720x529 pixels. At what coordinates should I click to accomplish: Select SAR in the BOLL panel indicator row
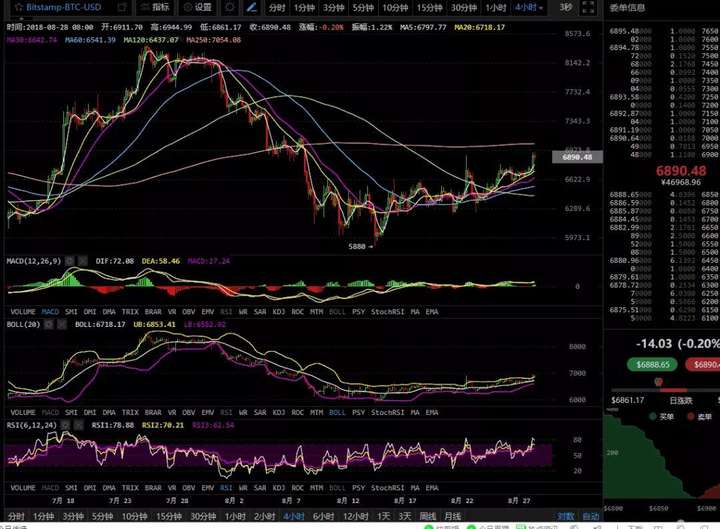(260, 412)
